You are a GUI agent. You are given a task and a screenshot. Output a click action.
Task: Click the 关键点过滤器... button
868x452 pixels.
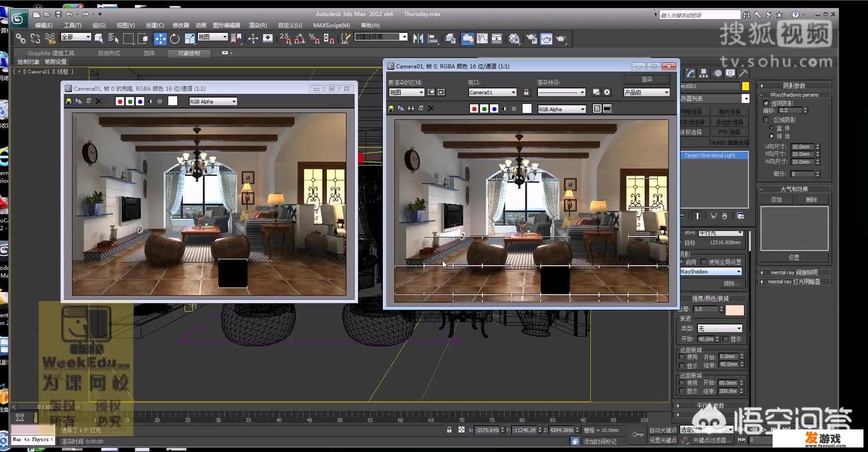pos(712,440)
